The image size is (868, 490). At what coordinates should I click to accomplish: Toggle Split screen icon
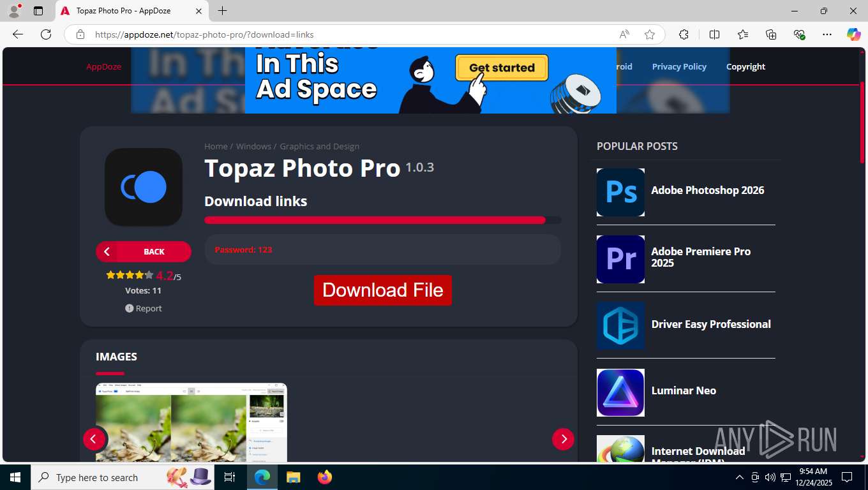click(714, 34)
